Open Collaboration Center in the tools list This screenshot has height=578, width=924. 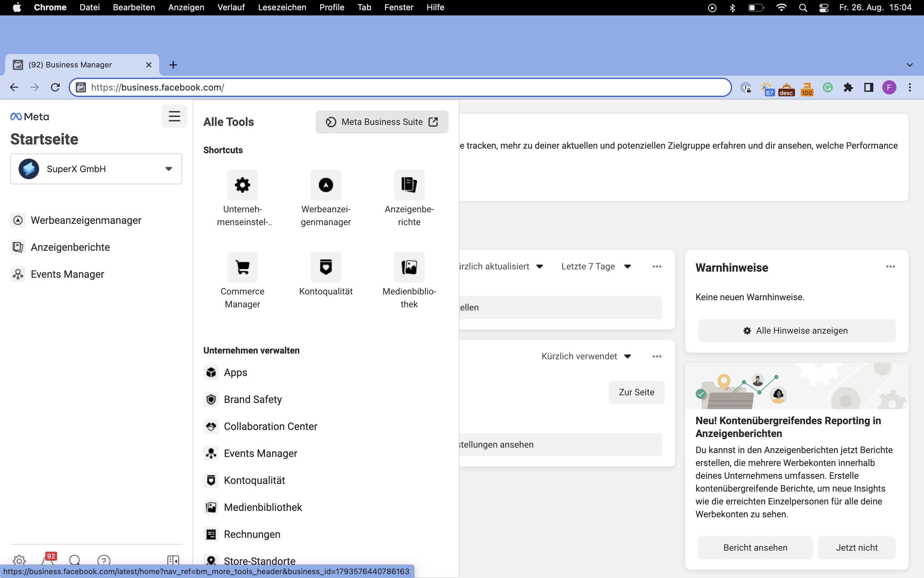[x=261, y=426]
